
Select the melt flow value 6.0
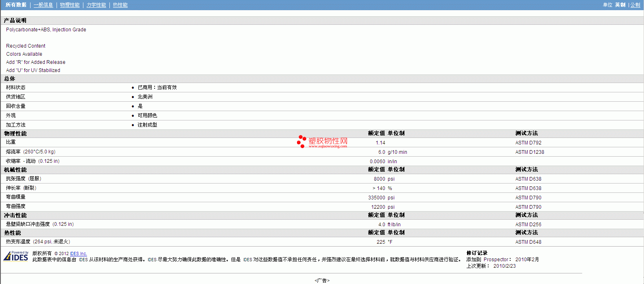(x=382, y=152)
